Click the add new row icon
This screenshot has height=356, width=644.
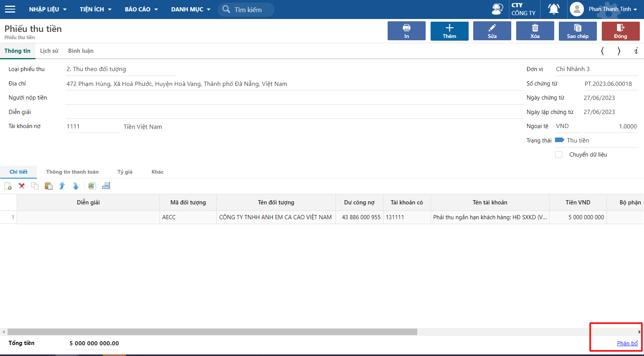click(8, 186)
